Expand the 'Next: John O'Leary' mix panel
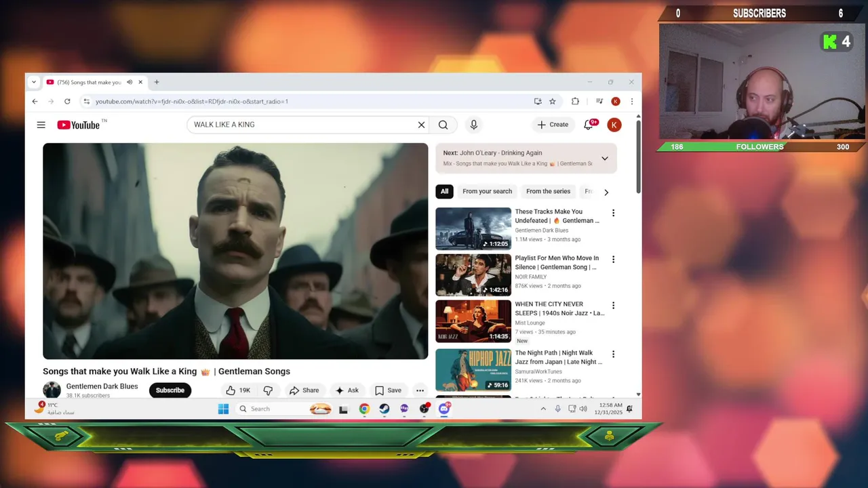This screenshot has height=488, width=868. (605, 158)
